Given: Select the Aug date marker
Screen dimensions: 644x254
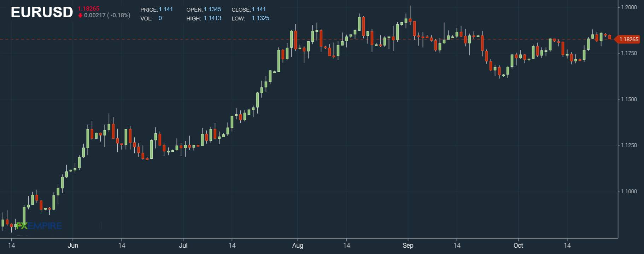Looking at the screenshot, I should click(x=298, y=246).
